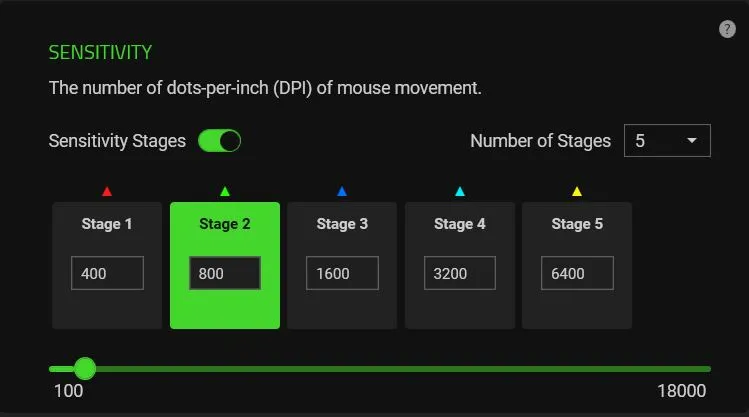Select the Stage 3 card
Viewport: 749px width, 417px height.
[342, 265]
